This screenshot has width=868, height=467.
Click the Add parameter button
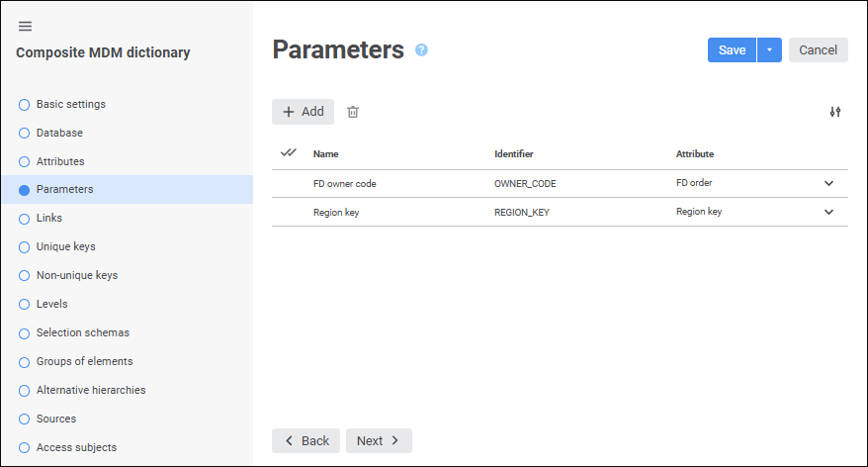click(x=303, y=112)
